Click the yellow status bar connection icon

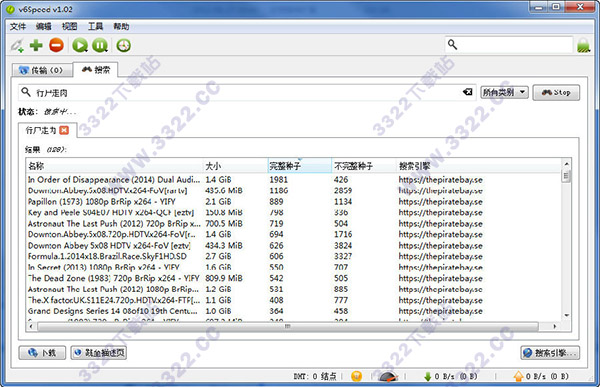356,377
